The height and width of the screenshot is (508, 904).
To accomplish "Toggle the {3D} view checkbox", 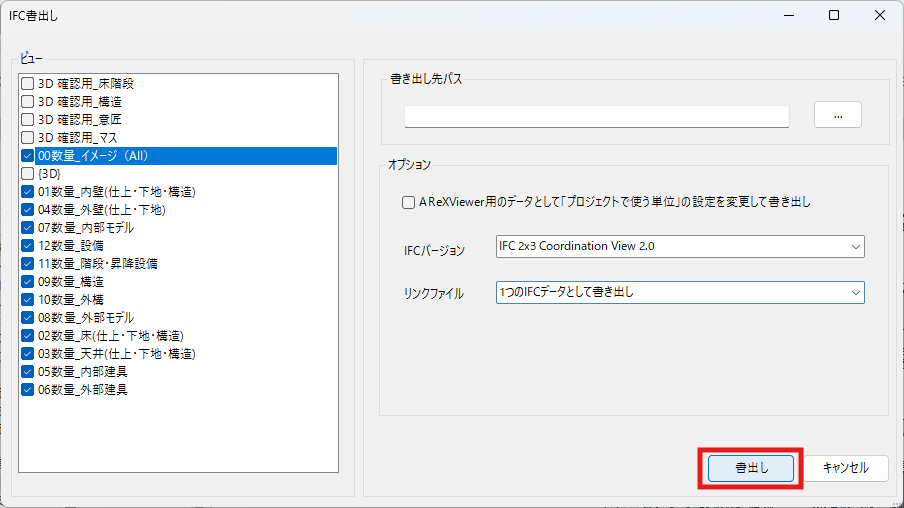I will [x=28, y=174].
